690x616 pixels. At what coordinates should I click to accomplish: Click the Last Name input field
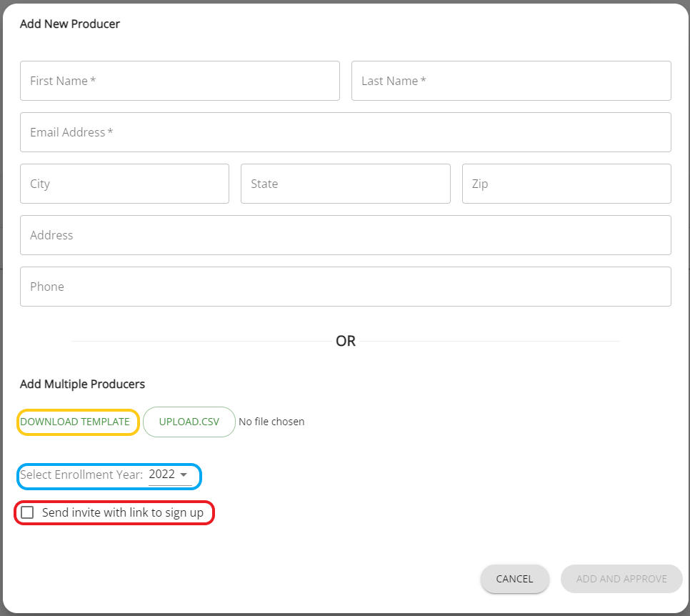tap(511, 81)
